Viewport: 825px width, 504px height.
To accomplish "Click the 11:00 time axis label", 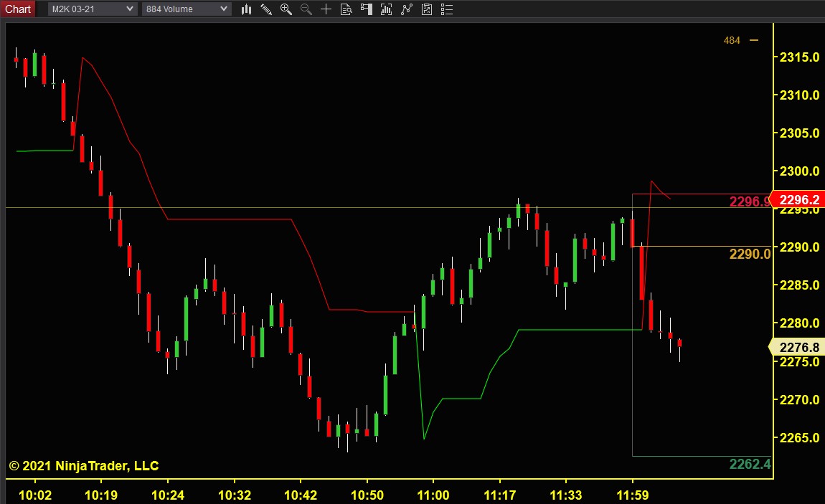I will (433, 495).
